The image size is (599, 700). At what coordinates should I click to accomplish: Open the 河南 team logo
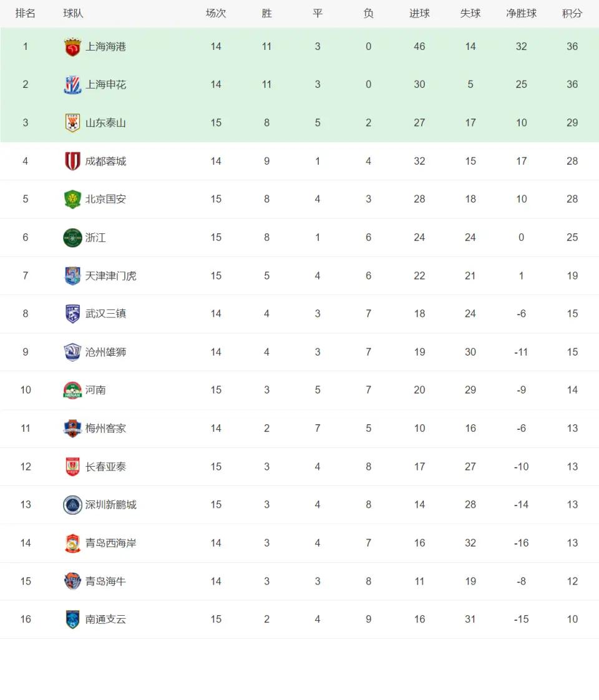(x=72, y=390)
